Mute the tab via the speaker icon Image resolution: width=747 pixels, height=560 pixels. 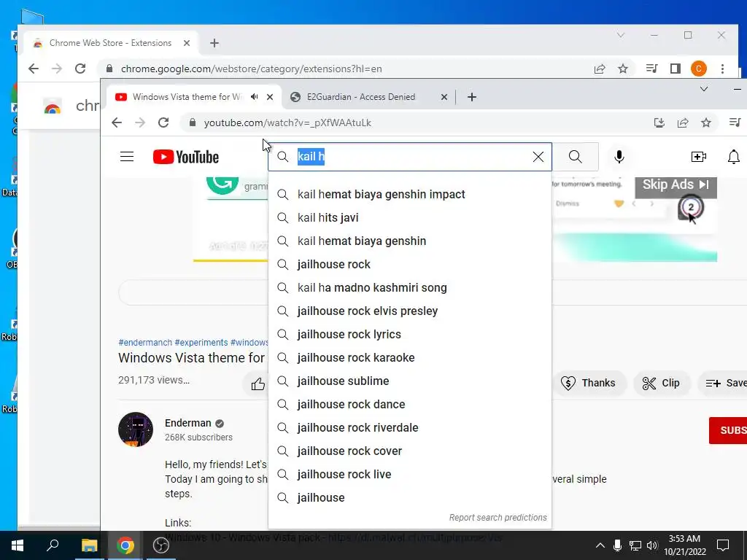pos(255,97)
